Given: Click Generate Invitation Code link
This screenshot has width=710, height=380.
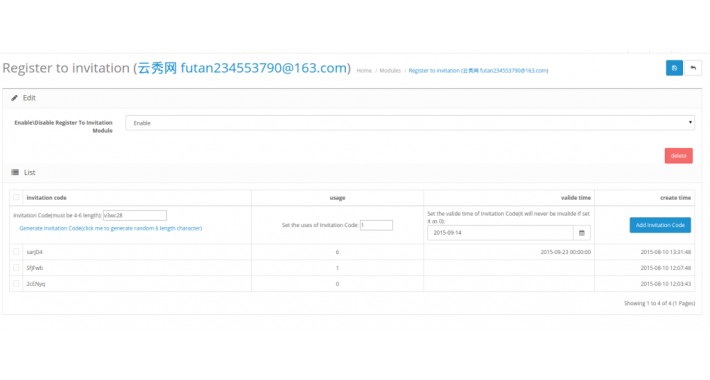Looking at the screenshot, I should pos(110,228).
